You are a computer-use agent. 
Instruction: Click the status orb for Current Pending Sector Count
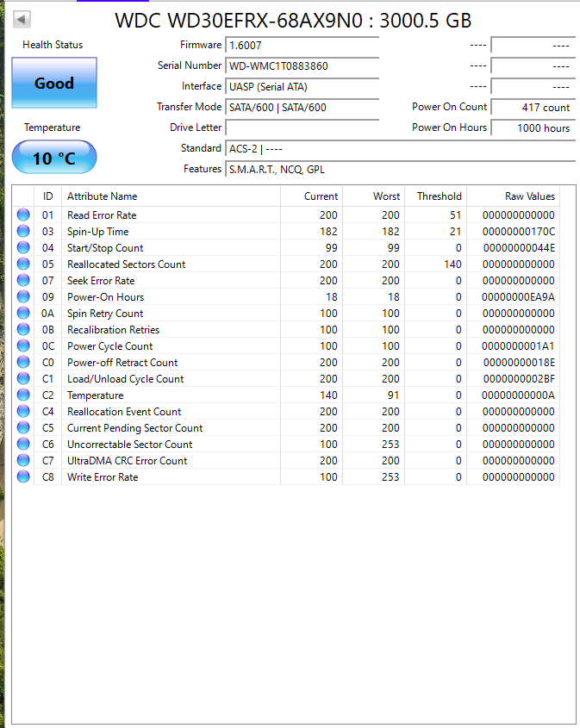click(23, 427)
